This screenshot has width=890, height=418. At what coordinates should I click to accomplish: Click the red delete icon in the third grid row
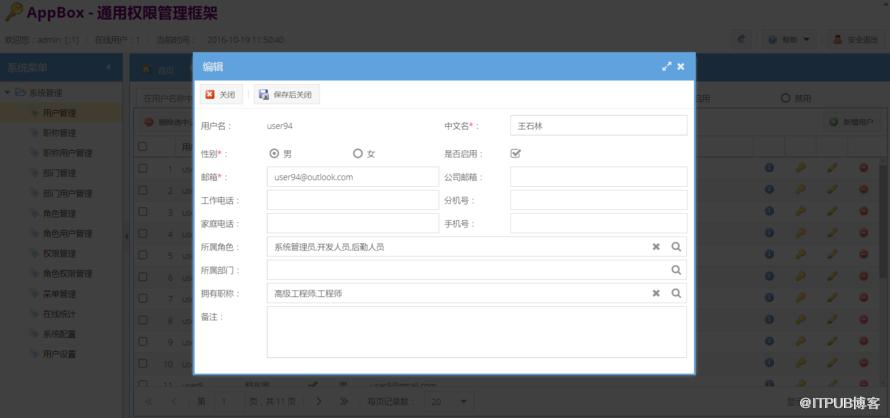click(863, 211)
